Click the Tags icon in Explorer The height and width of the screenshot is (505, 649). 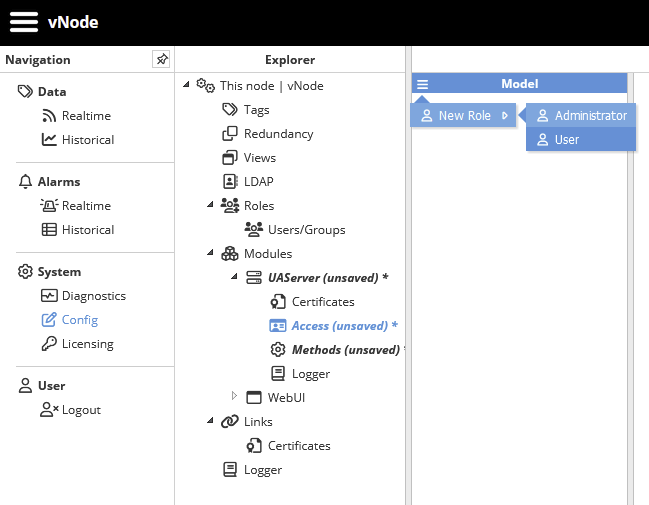pyautogui.click(x=230, y=110)
